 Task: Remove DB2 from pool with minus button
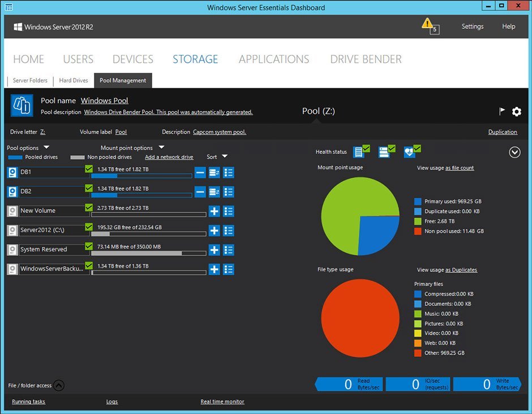tap(200, 192)
